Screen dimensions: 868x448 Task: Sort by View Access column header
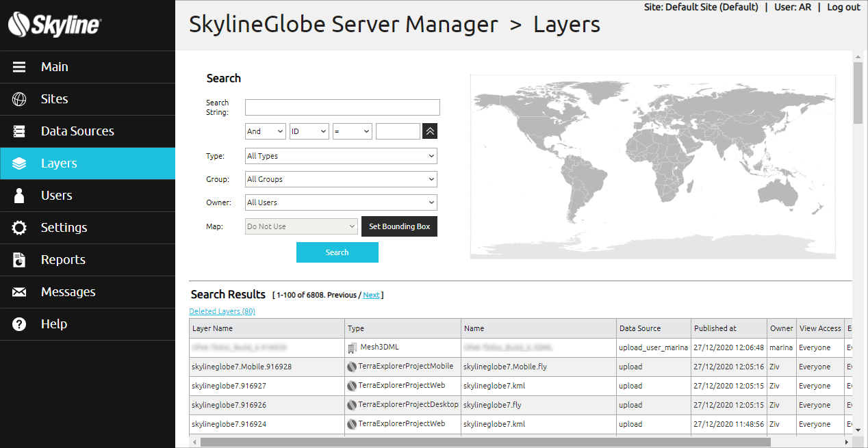tap(821, 328)
